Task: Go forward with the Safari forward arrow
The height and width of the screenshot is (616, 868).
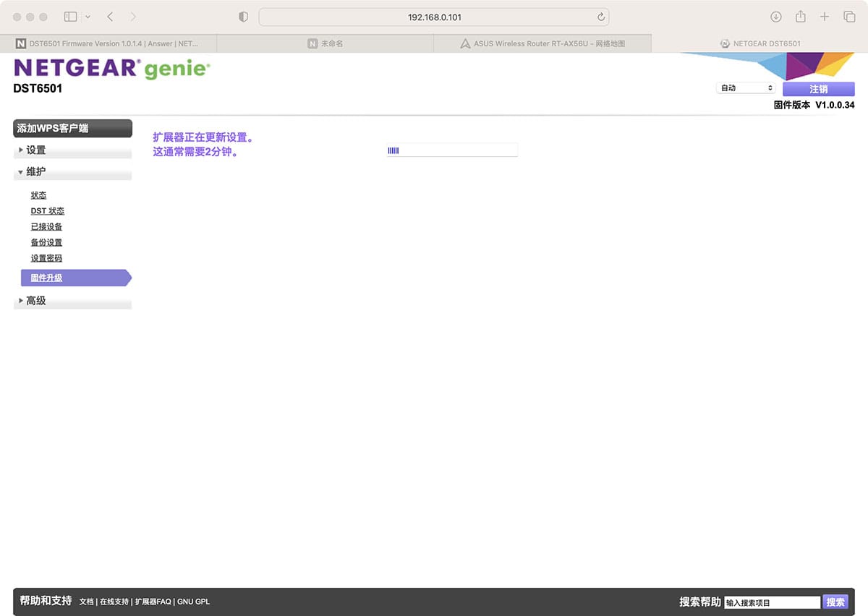Action: point(133,17)
